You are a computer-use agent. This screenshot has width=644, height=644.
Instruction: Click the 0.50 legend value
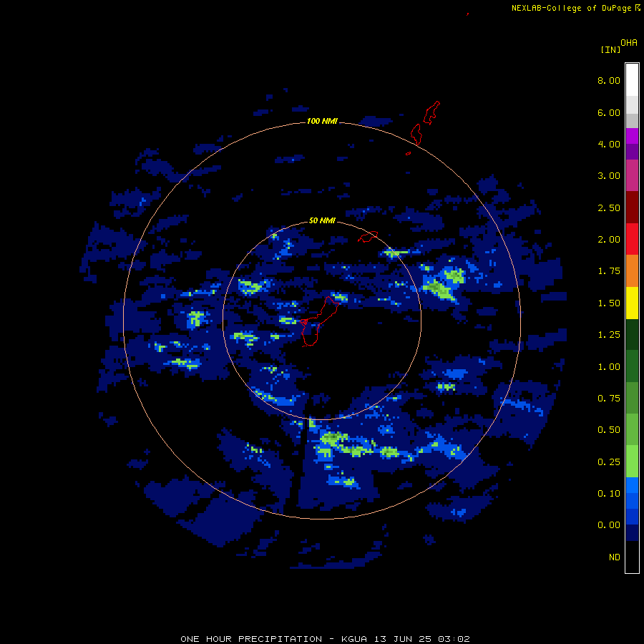click(x=609, y=430)
